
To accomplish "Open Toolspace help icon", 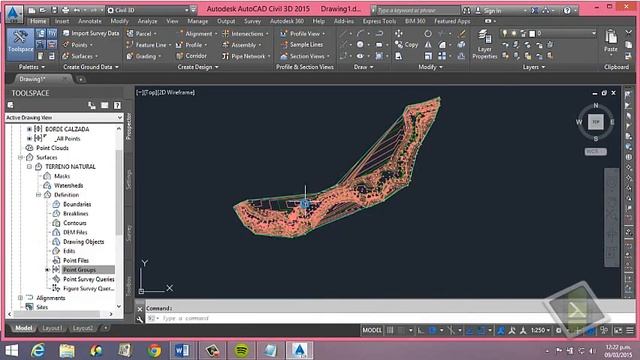I will click(117, 106).
